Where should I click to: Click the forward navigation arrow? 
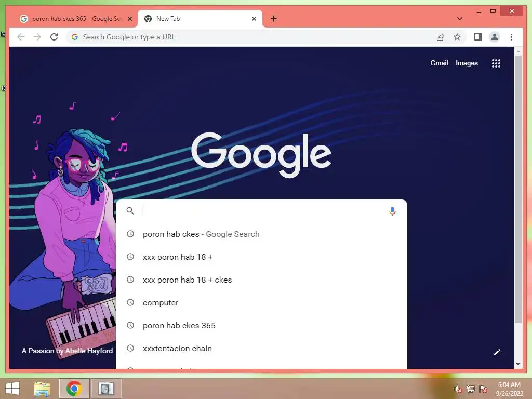37,37
